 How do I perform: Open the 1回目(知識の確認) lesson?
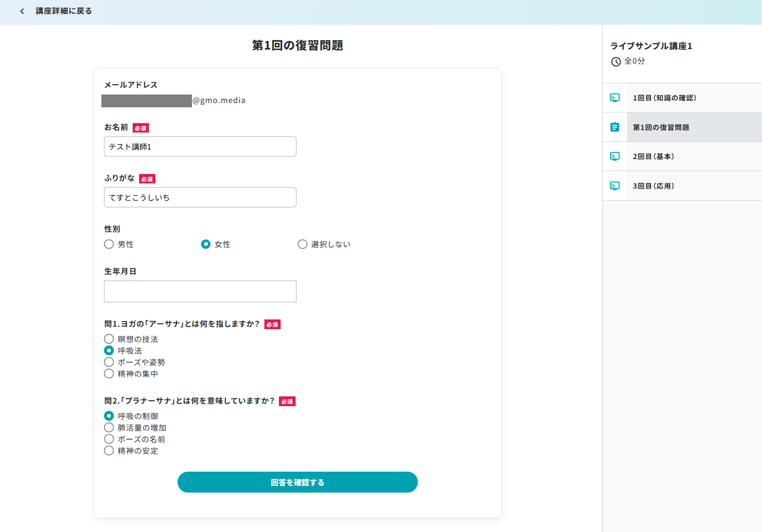coord(664,98)
